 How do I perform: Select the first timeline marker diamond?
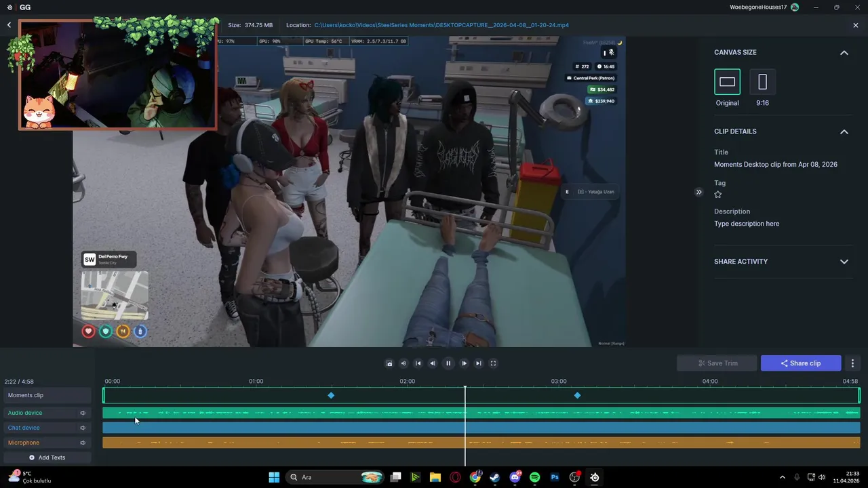point(331,395)
